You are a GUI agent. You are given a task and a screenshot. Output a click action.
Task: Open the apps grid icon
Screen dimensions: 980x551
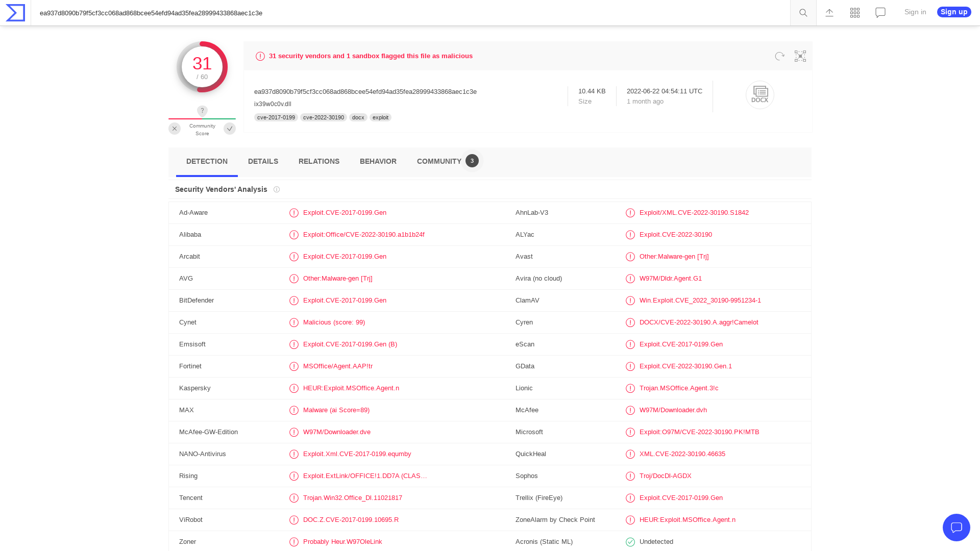pos(854,12)
